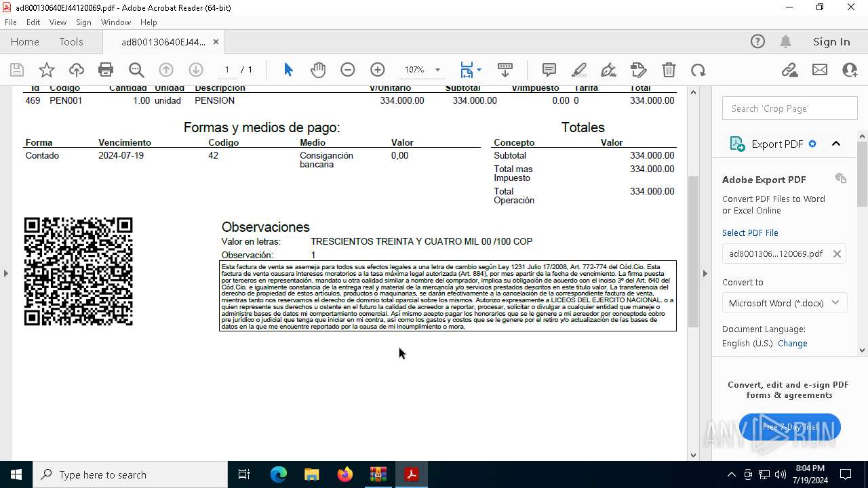Click the Search 'Crop Page' field
868x488 pixels.
[790, 108]
